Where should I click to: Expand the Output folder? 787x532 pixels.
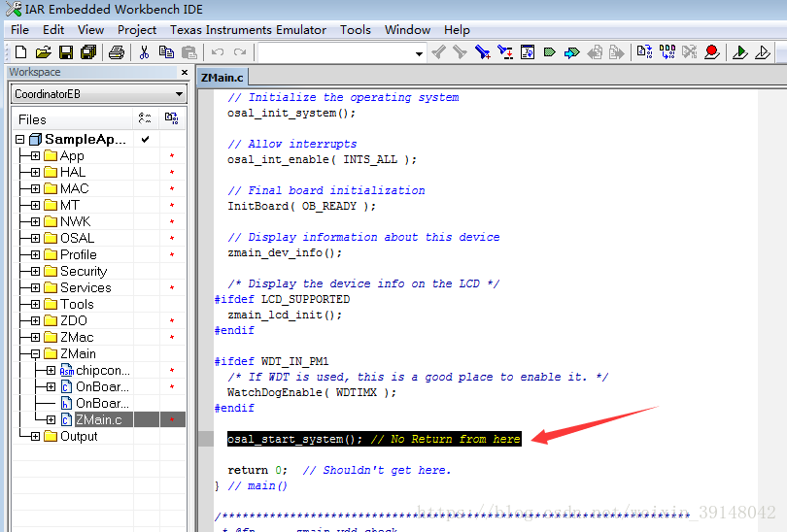pyautogui.click(x=35, y=436)
